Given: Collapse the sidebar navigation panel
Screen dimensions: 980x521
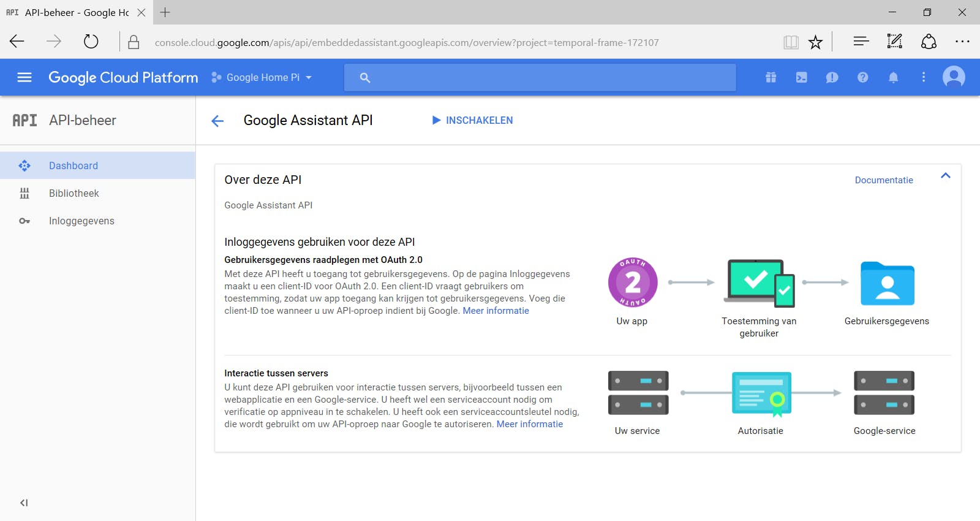Looking at the screenshot, I should [x=24, y=503].
